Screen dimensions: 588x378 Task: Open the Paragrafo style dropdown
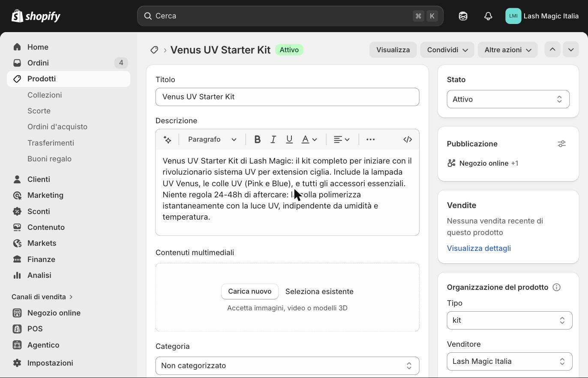click(212, 140)
